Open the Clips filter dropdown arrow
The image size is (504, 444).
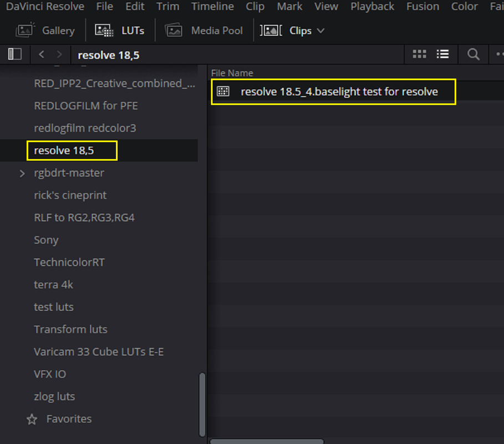click(320, 31)
